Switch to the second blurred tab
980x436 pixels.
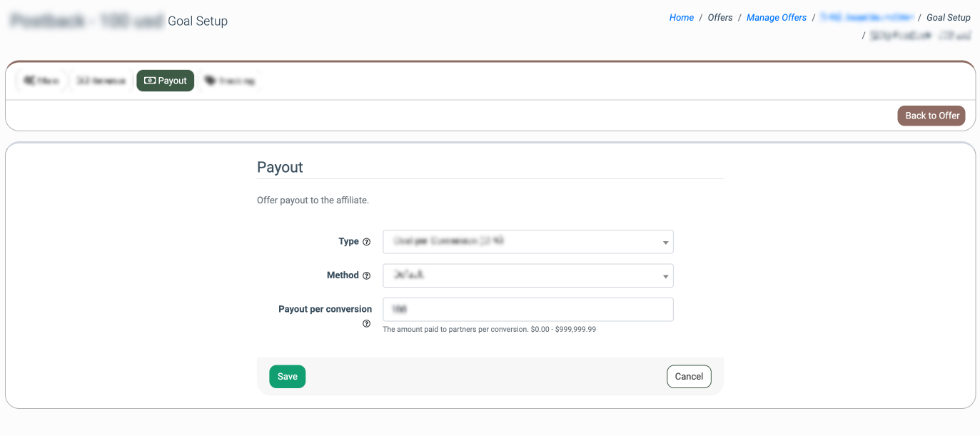coord(101,81)
